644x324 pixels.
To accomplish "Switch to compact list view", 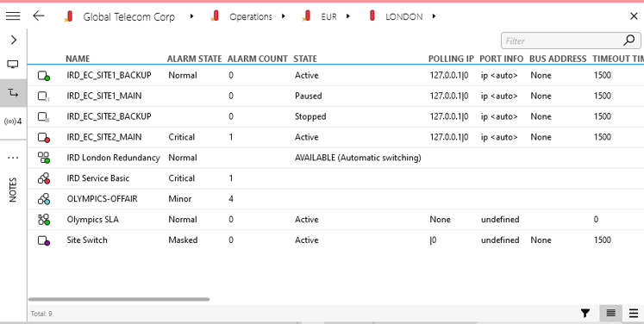I will pos(610,314).
